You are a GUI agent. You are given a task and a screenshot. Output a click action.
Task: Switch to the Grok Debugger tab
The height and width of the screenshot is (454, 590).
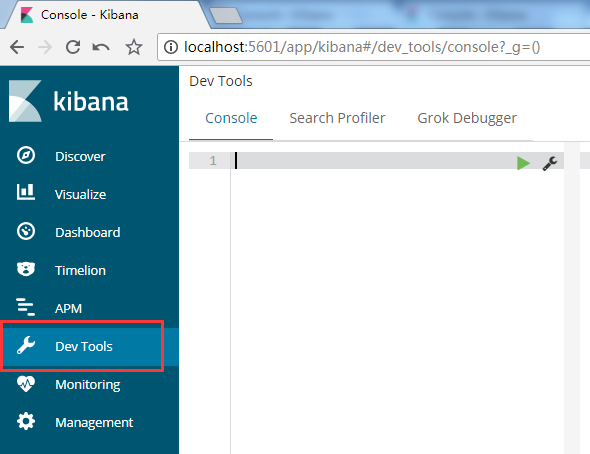point(467,118)
